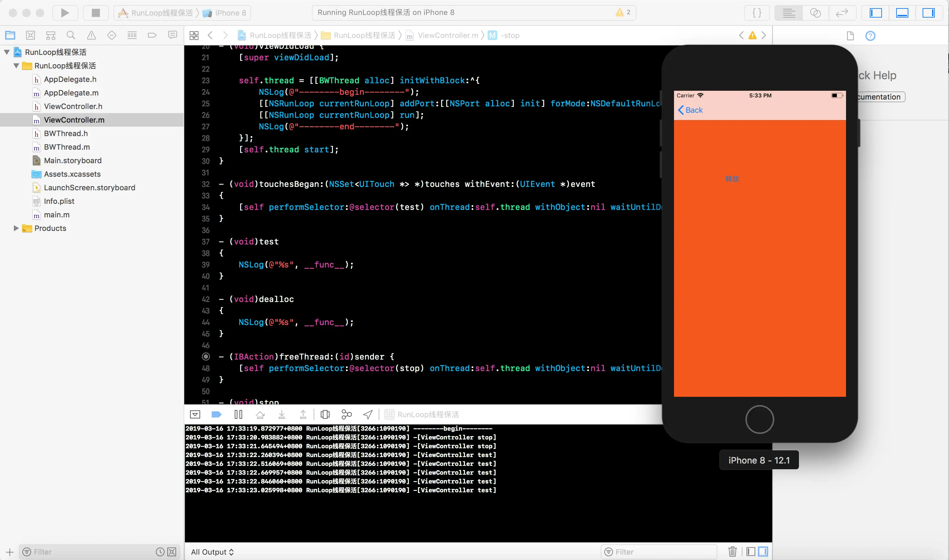This screenshot has height=560, width=949.
Task: Clear the console with trash icon
Action: point(732,552)
